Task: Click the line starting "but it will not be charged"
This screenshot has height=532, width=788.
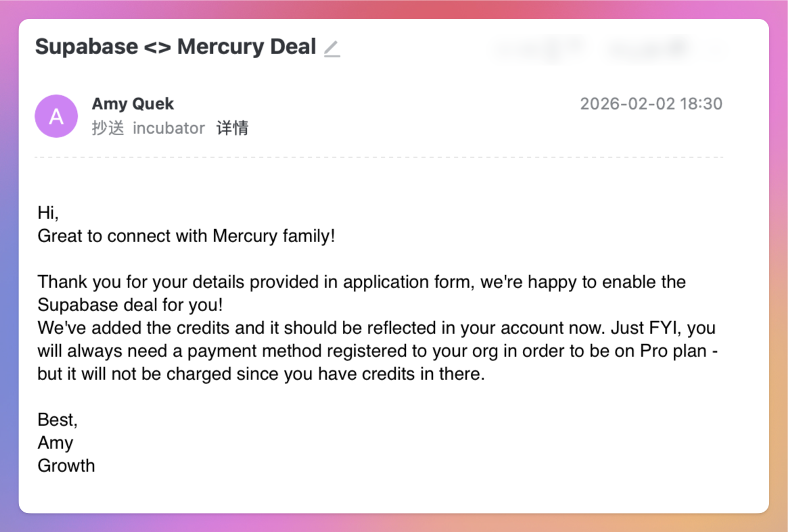Action: (261, 374)
